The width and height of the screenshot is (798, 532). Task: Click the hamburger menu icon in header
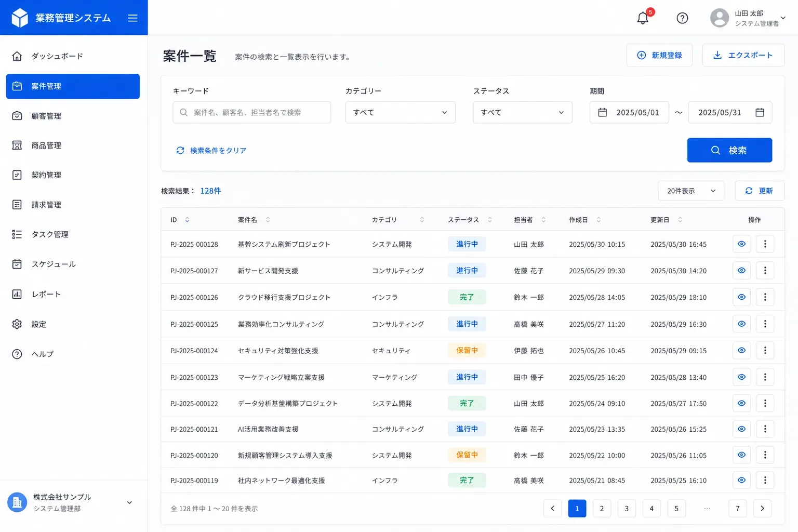click(x=132, y=18)
